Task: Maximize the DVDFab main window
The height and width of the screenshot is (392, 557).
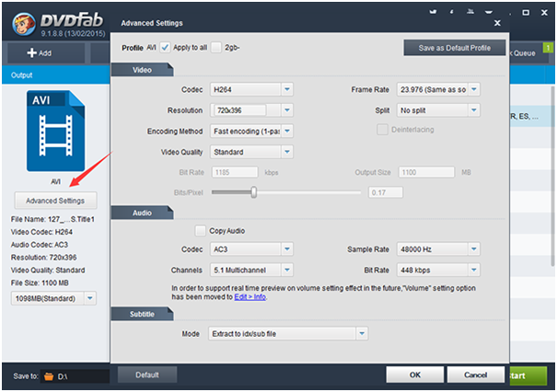Action: (x=526, y=13)
